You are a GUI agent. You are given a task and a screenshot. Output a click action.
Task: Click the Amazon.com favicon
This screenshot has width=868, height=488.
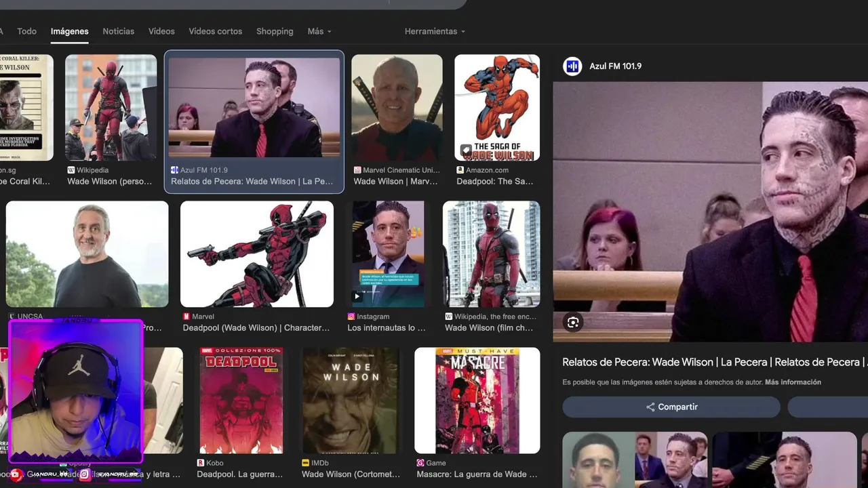click(460, 170)
